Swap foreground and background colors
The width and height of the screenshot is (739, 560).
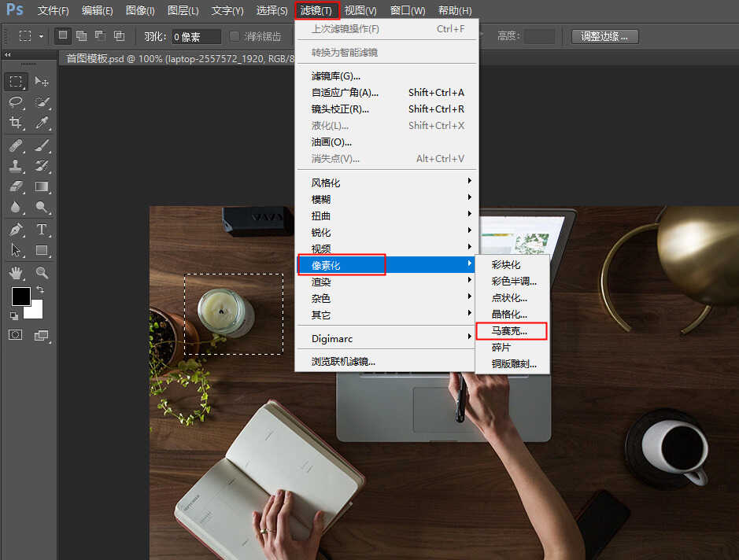40,290
